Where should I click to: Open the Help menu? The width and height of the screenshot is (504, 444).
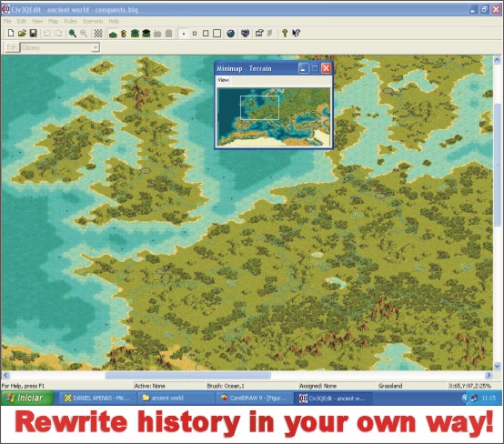tap(114, 21)
